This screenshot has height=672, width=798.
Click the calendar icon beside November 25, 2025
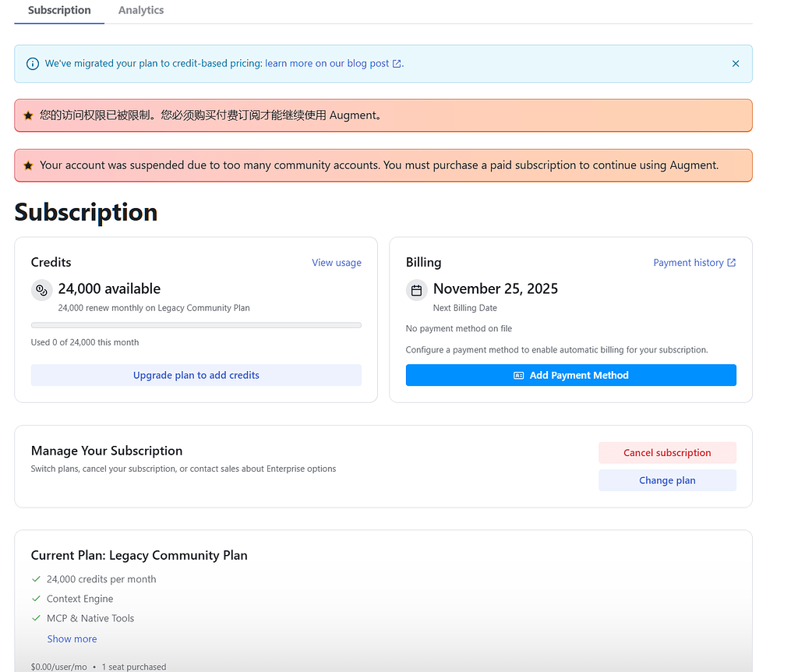point(416,290)
